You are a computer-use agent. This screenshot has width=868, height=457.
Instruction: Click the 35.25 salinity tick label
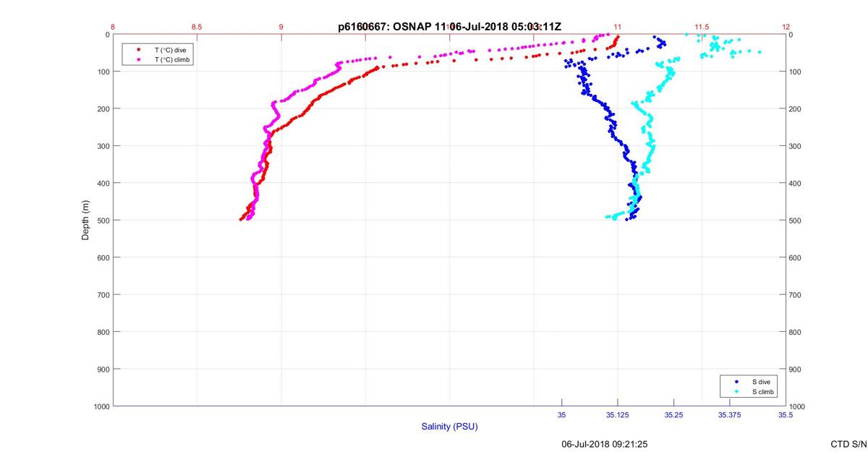click(x=673, y=415)
